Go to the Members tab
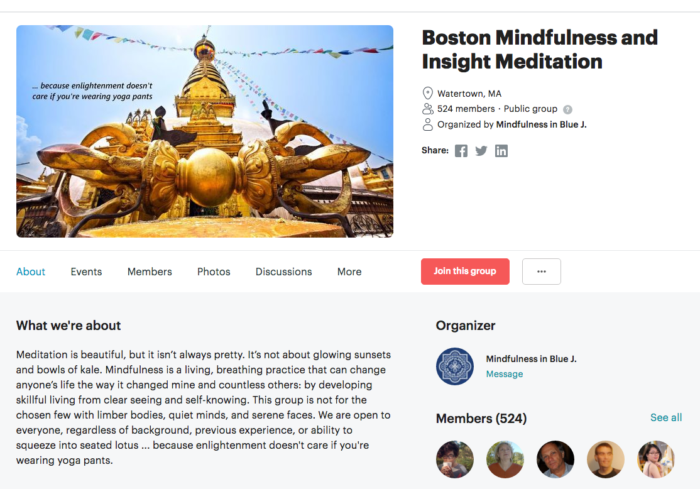700x489 pixels. [150, 272]
